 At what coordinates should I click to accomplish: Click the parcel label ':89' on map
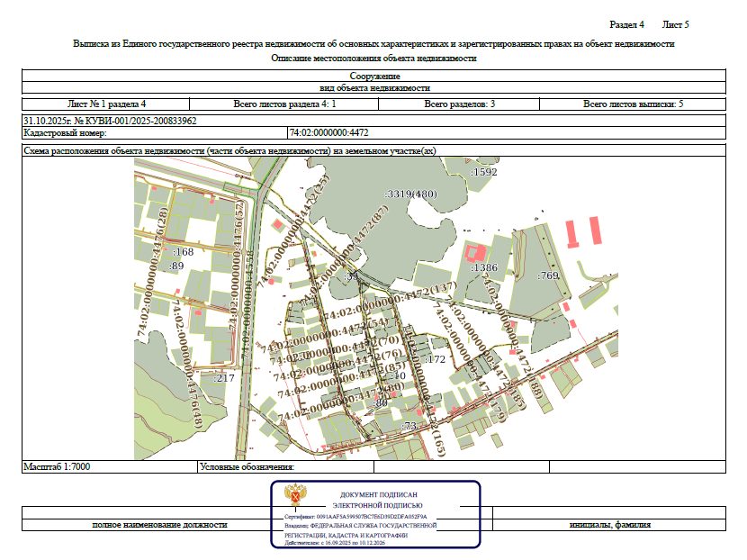coord(176,266)
